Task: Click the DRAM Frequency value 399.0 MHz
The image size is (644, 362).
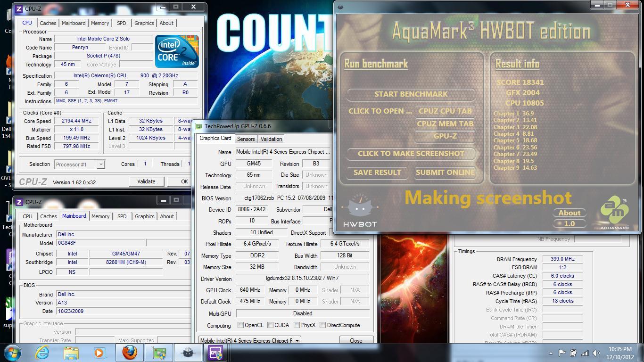Action: coord(562,259)
